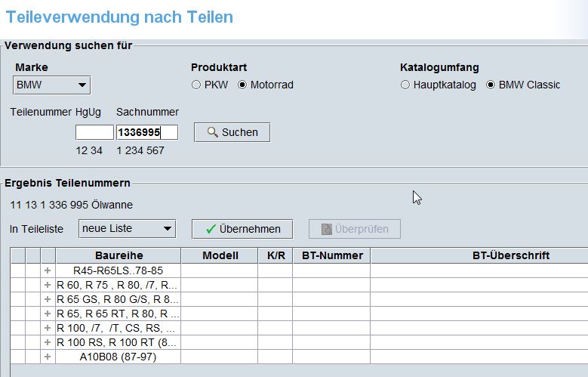Open the neue Liste dropdown
This screenshot has height=377, width=588.
coord(127,229)
